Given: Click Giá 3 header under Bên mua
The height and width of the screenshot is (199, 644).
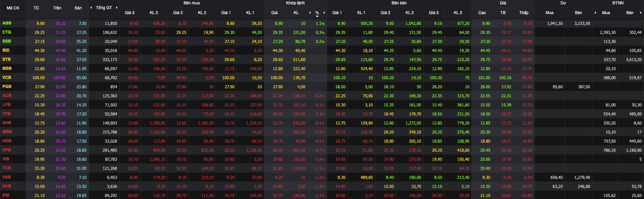Looking at the screenshot, I should pyautogui.click(x=130, y=13).
